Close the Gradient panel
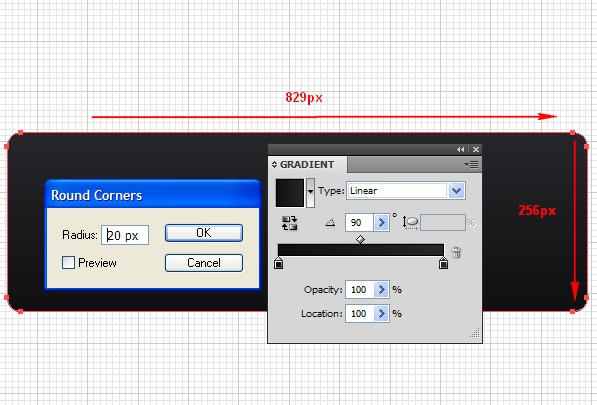597x405 pixels. click(476, 150)
